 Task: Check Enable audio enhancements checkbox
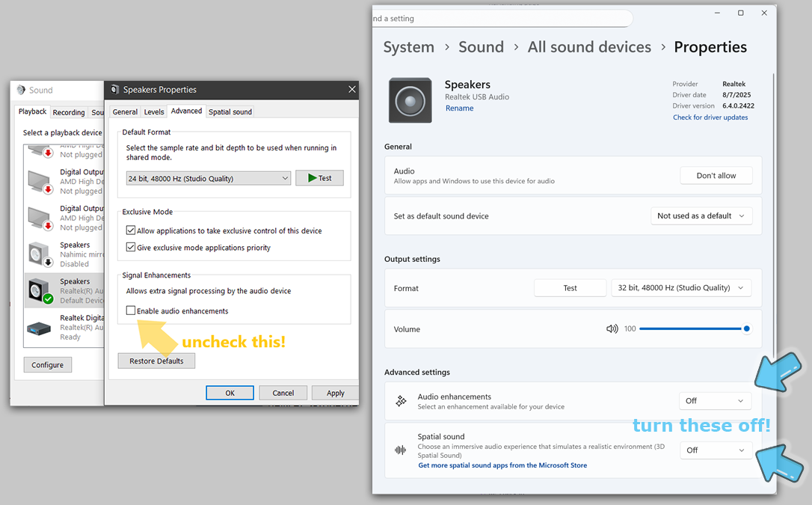click(131, 310)
